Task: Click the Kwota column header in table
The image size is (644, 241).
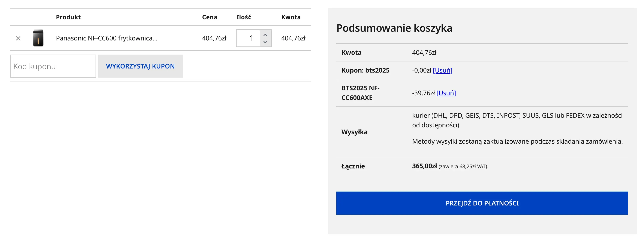Action: [291, 17]
